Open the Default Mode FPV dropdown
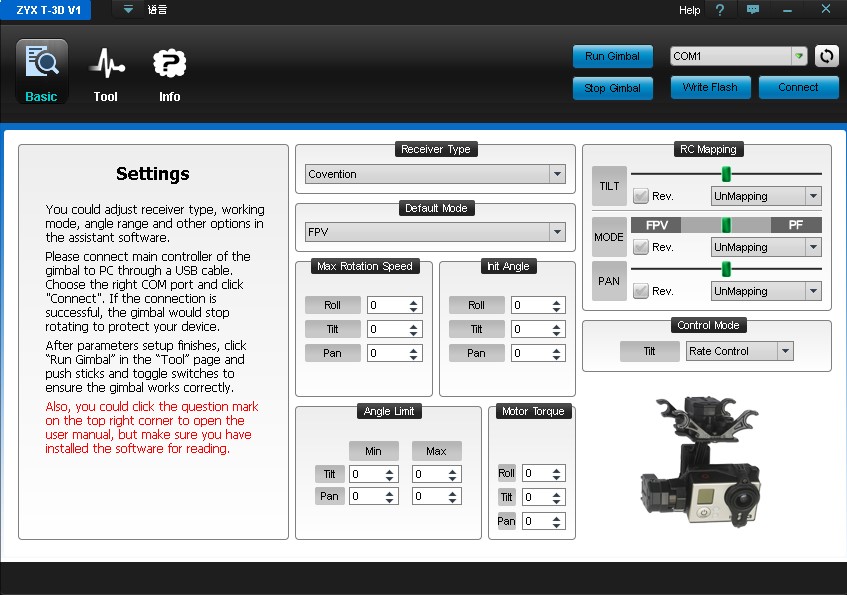 point(557,232)
